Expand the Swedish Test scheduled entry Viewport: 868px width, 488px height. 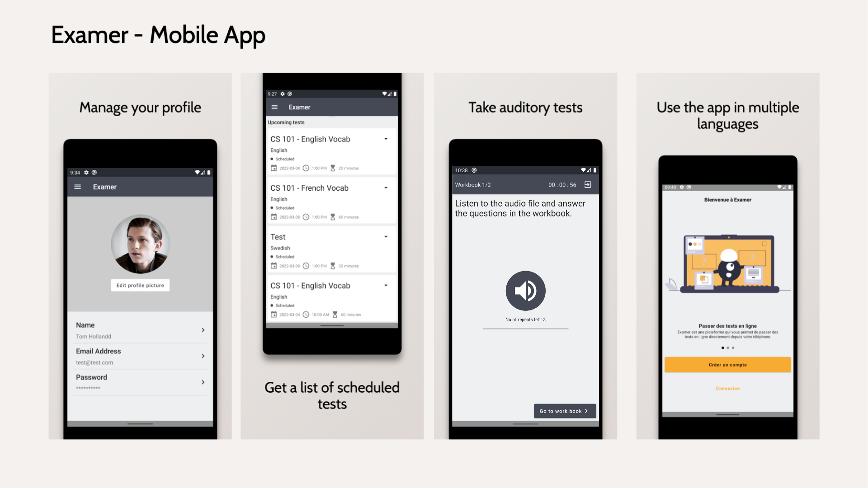pyautogui.click(x=387, y=237)
